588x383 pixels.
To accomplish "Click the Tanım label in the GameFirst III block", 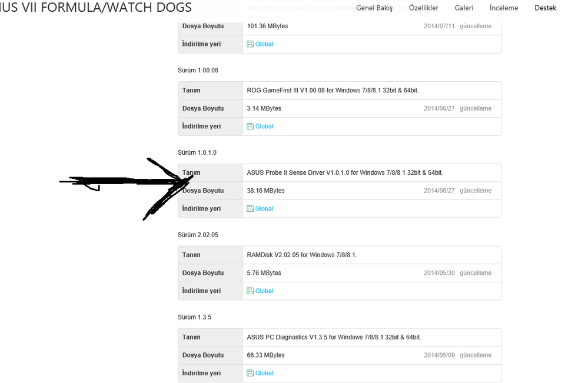I will point(191,91).
